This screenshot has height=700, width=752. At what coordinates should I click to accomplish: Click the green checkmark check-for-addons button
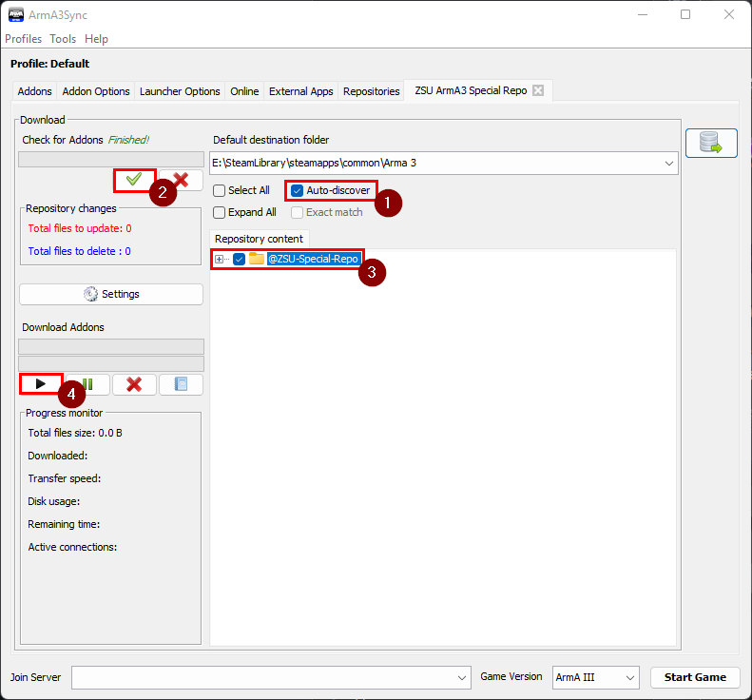[x=134, y=180]
